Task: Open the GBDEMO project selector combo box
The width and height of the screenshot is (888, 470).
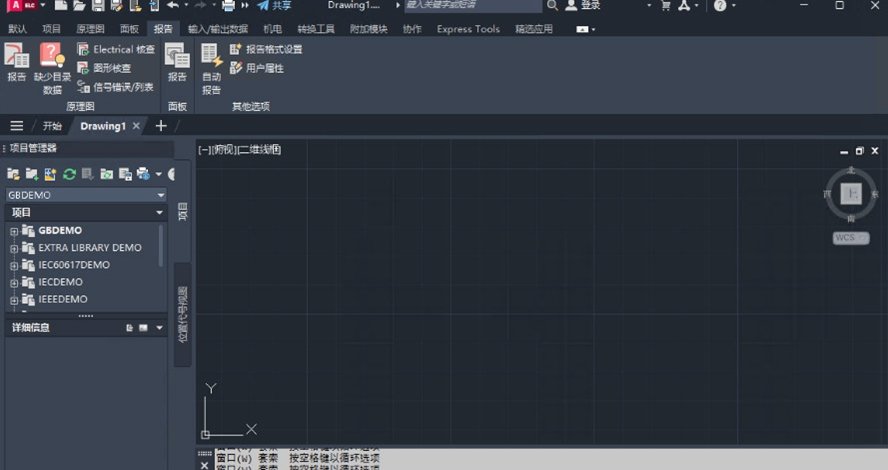Action: (86, 195)
